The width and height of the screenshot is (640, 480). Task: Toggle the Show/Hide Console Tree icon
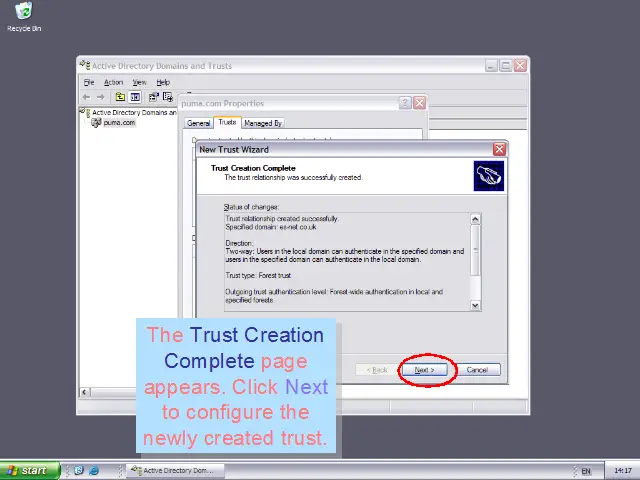[135, 97]
